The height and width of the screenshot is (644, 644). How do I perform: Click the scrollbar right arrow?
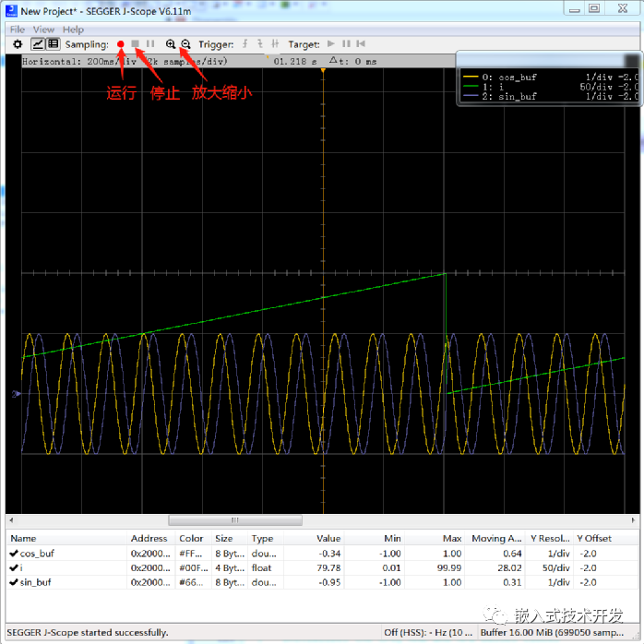(633, 520)
